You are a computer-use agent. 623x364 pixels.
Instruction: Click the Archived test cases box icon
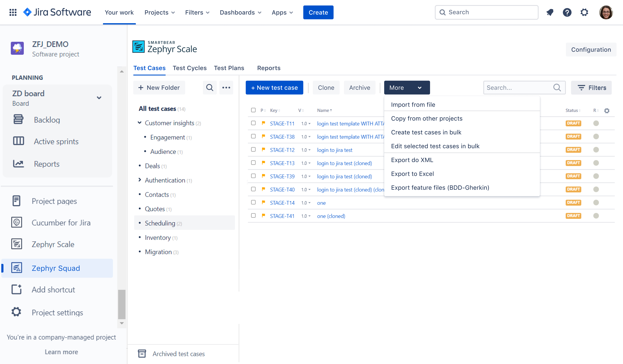tap(142, 354)
